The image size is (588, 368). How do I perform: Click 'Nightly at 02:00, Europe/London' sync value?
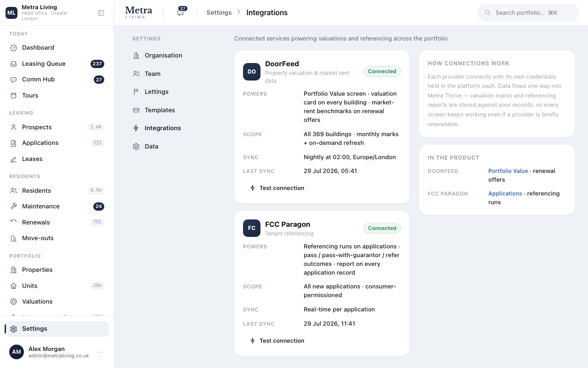[350, 157]
